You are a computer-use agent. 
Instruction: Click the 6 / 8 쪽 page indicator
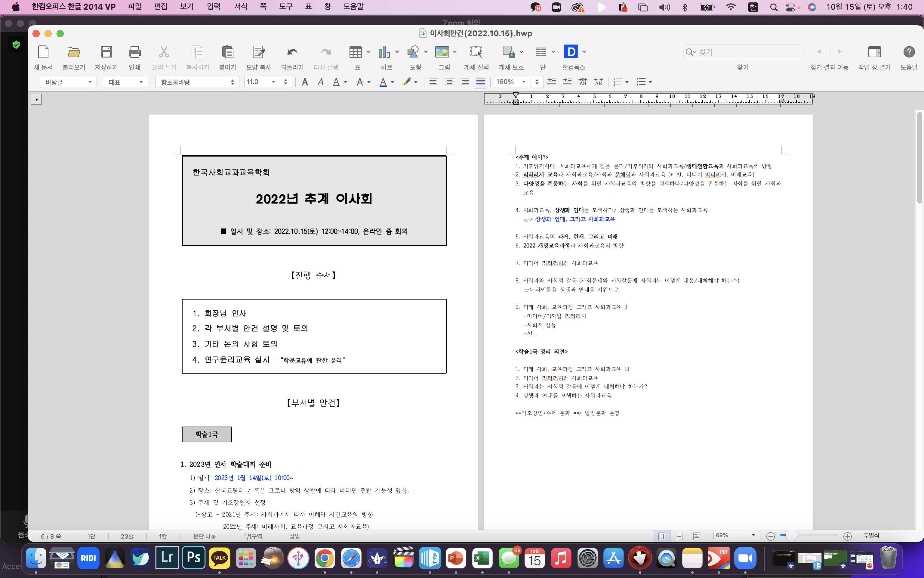(x=51, y=536)
